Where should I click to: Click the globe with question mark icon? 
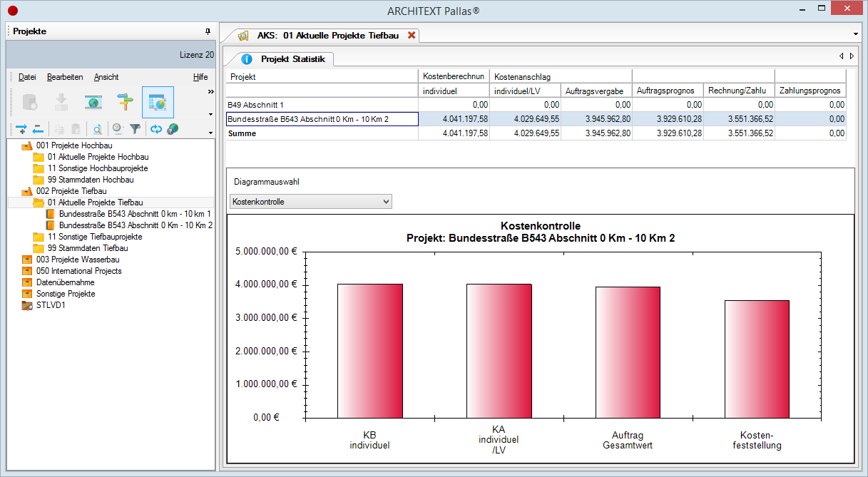tap(173, 129)
